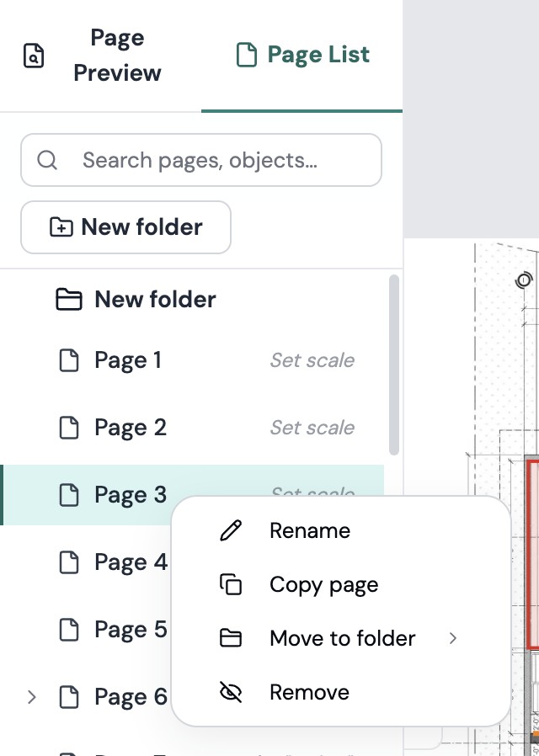Click the Page 2 document icon
This screenshot has width=539, height=756.
tap(69, 428)
